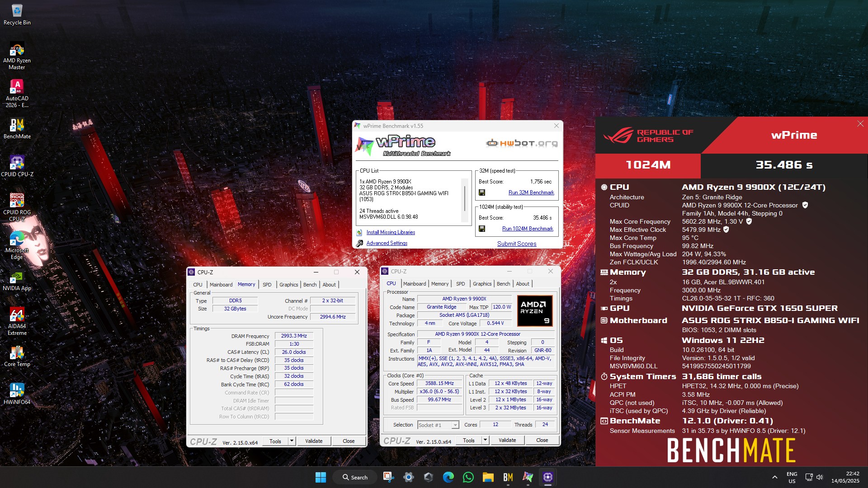Open AutoCAD 2026 desktop shortcut
This screenshot has width=868, height=488.
tap(17, 94)
